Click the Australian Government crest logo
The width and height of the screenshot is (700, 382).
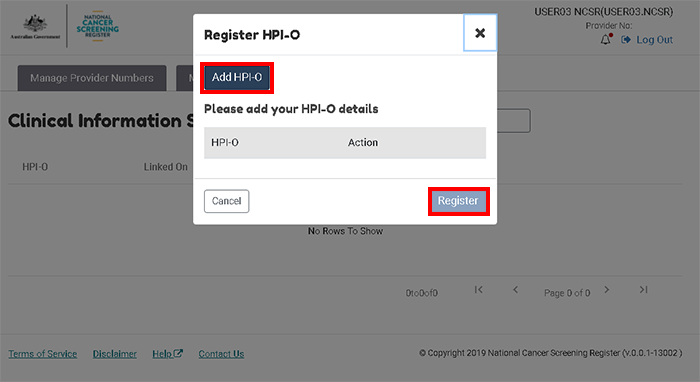click(x=35, y=27)
